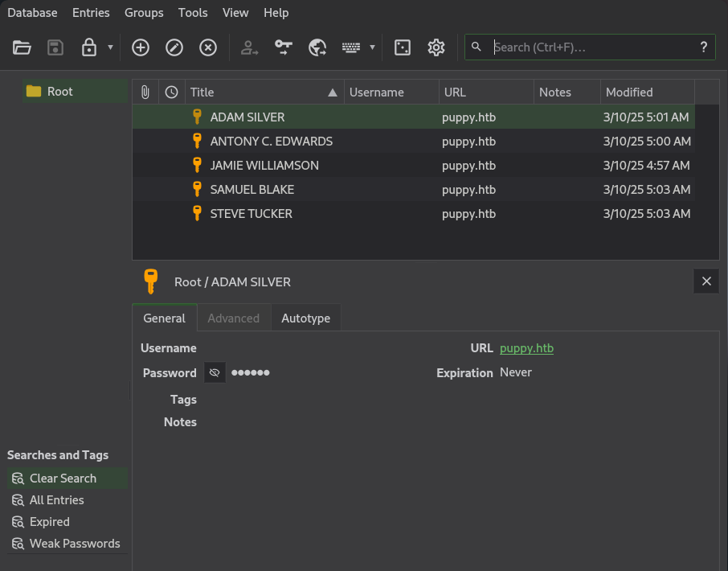Open the Tools menu
This screenshot has width=728, height=571.
click(193, 13)
